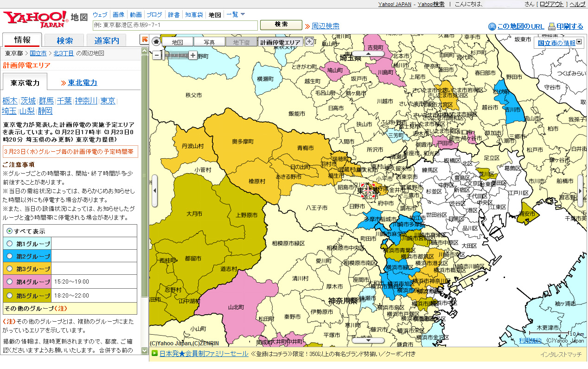
Task: Click the printer icon
Action: click(x=552, y=26)
